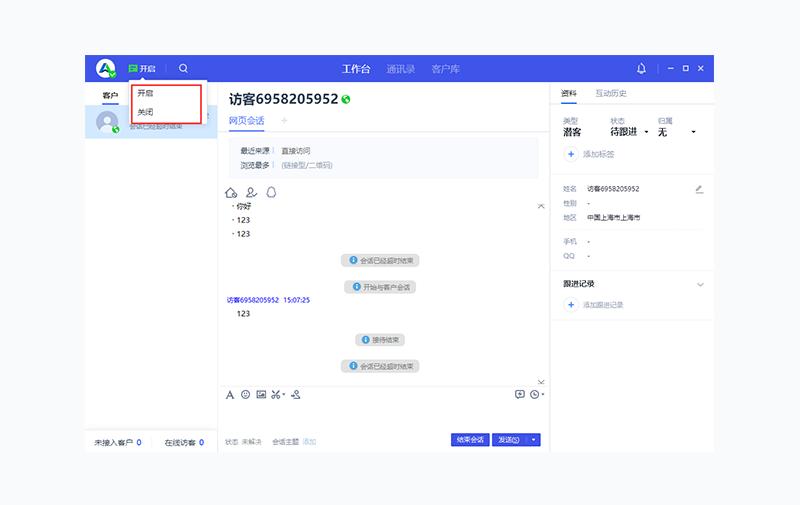Image resolution: width=800 pixels, height=505 pixels.
Task: Select 开启 in the status dropdown menu
Action: click(x=145, y=93)
